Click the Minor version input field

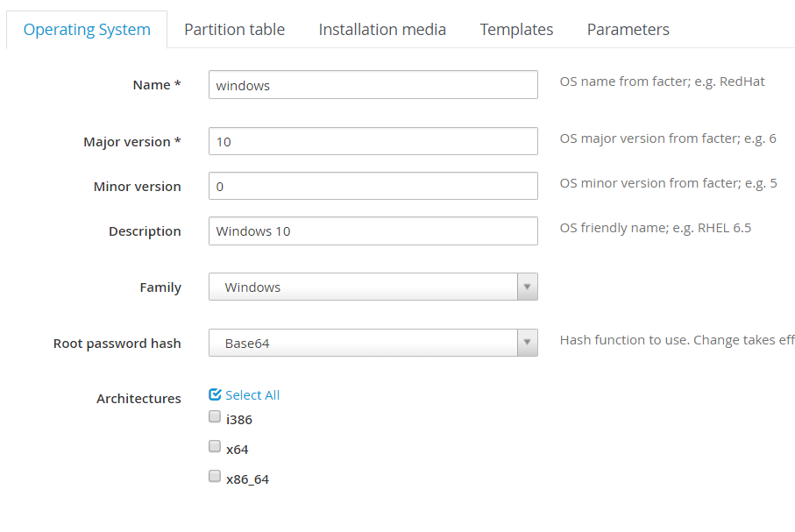(373, 186)
